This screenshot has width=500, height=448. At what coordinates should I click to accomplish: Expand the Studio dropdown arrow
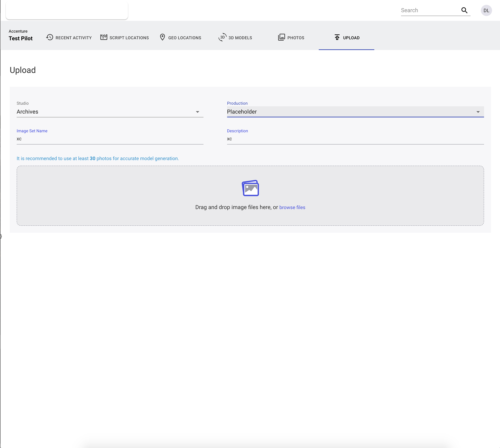click(197, 112)
